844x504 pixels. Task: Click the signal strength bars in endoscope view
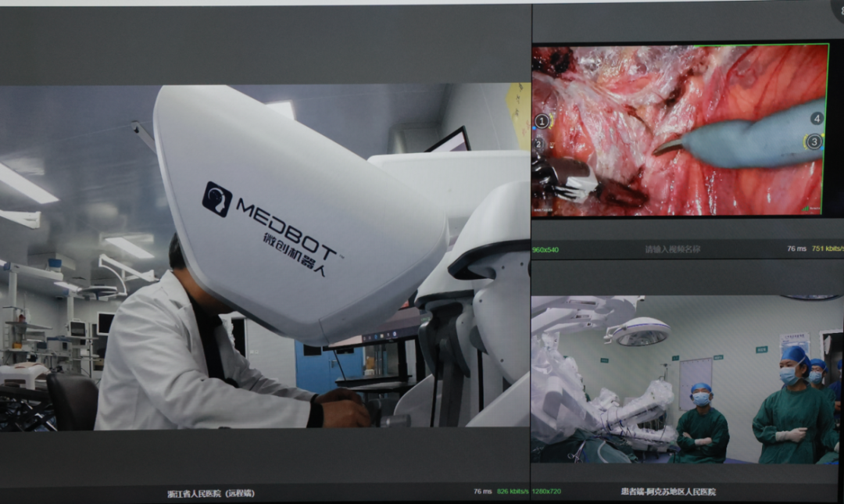(x=805, y=209)
